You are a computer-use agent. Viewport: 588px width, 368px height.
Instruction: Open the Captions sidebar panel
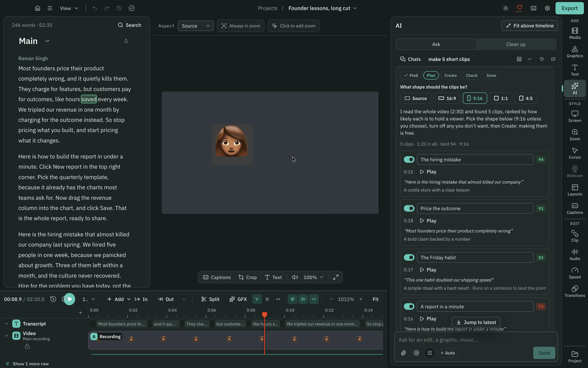click(x=575, y=208)
